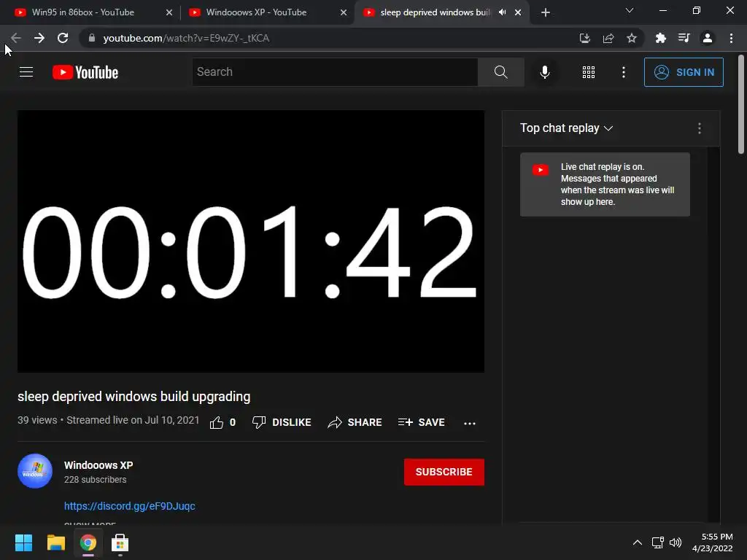This screenshot has height=560, width=747.
Task: Click the search magnifier button
Action: coord(500,72)
